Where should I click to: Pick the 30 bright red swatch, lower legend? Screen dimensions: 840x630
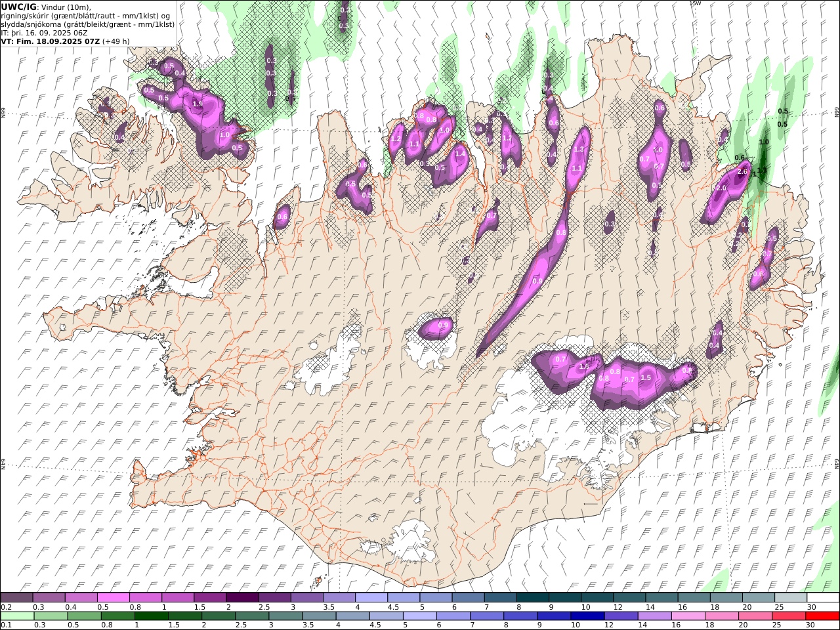coord(822,616)
